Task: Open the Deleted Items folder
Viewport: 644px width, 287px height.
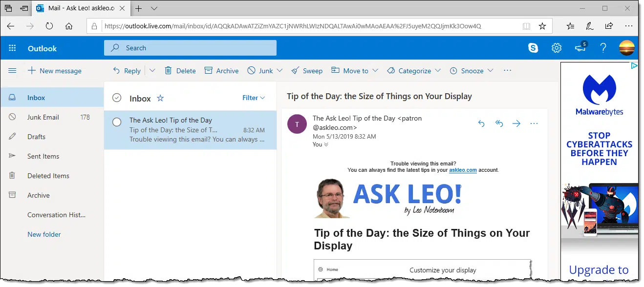Action: [x=52, y=176]
